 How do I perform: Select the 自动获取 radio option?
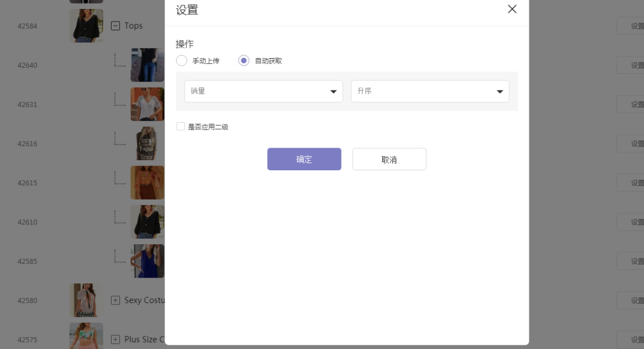(x=243, y=61)
